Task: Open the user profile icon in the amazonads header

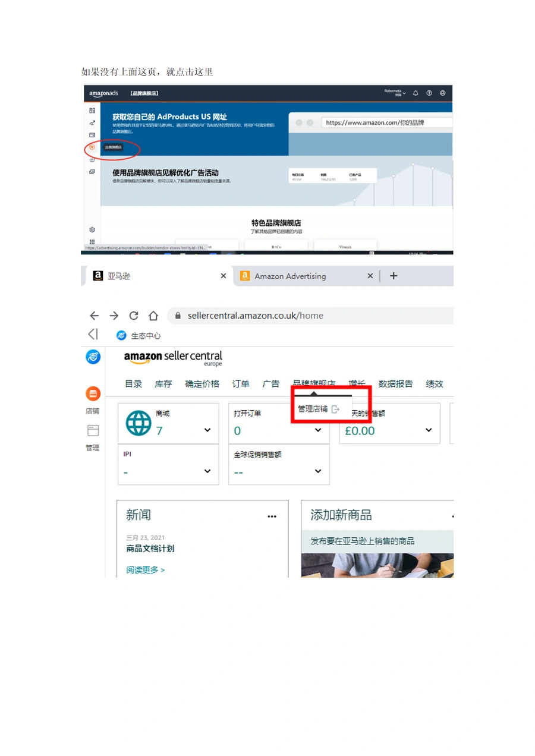Action: pyautogui.click(x=443, y=93)
